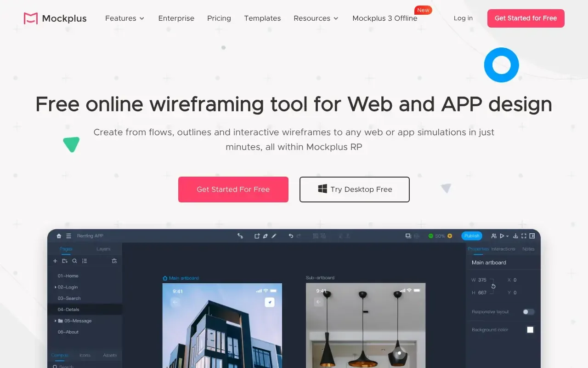This screenshot has width=588, height=368.
Task: Open the hamburger menu beside Renting APP
Action: tap(68, 236)
